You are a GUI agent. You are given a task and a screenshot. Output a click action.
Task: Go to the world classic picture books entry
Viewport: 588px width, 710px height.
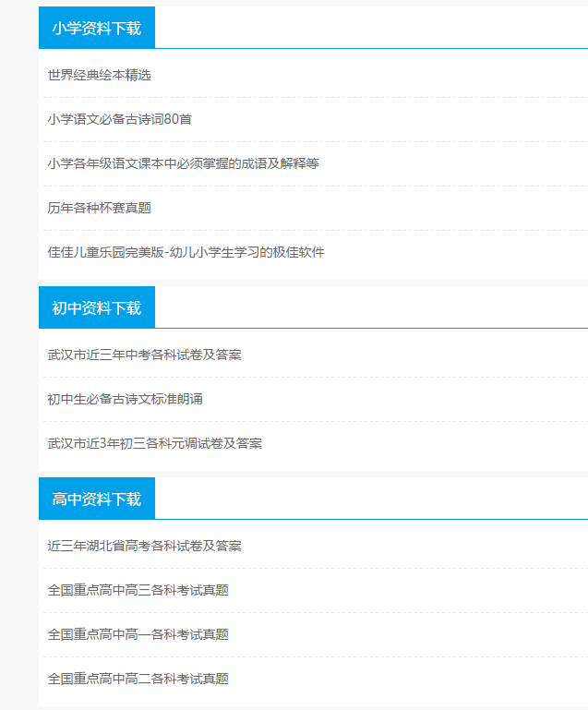pyautogui.click(x=100, y=75)
